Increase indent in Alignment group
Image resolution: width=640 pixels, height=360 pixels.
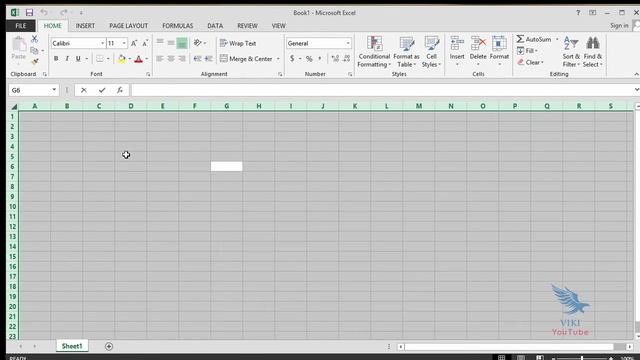coord(209,59)
